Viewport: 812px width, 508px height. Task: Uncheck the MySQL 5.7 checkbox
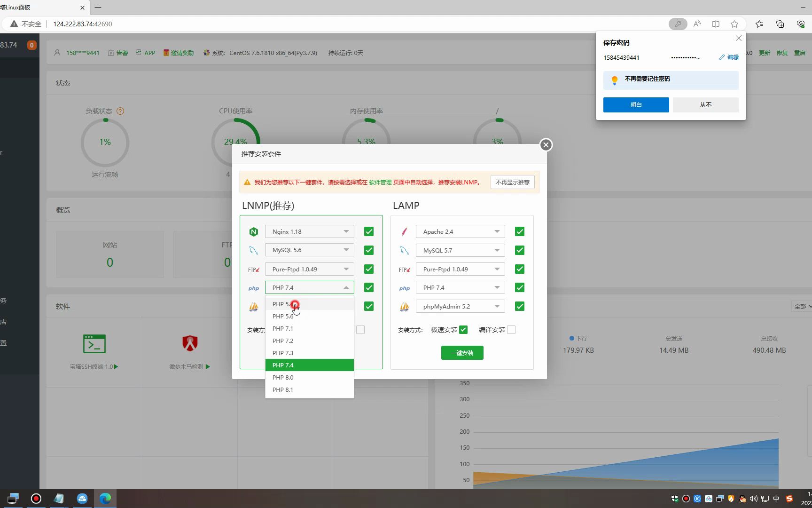tap(520, 250)
